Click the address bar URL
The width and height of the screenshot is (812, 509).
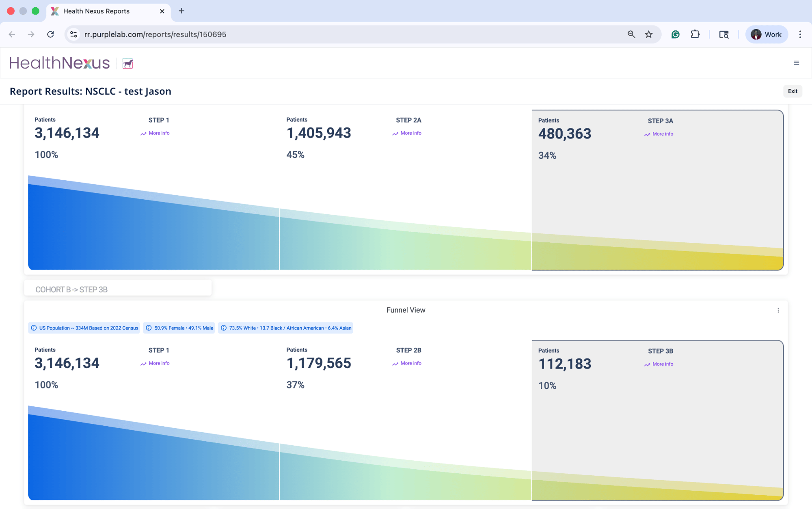tap(155, 35)
